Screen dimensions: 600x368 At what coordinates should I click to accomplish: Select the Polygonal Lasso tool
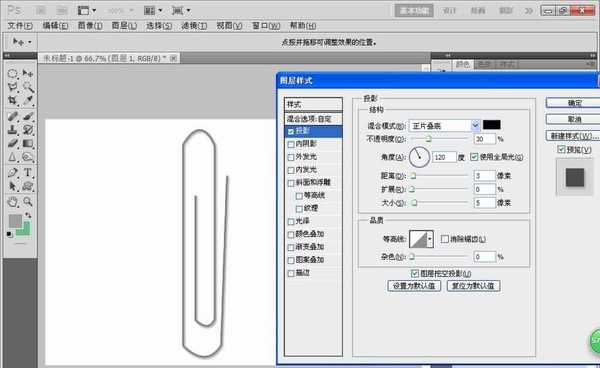point(13,87)
